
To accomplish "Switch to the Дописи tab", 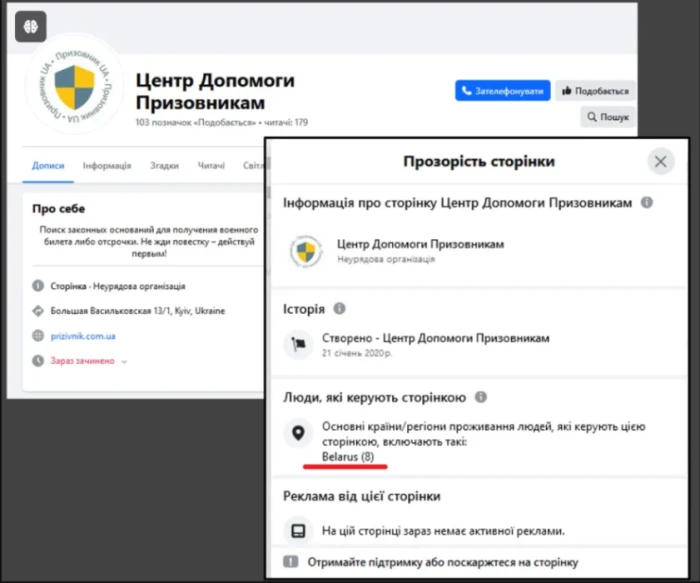I will 47,166.
